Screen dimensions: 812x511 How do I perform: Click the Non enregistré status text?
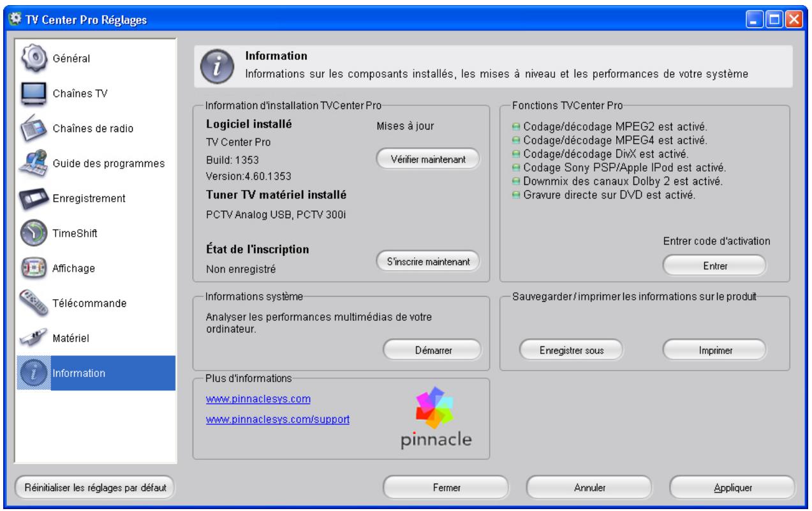241,269
